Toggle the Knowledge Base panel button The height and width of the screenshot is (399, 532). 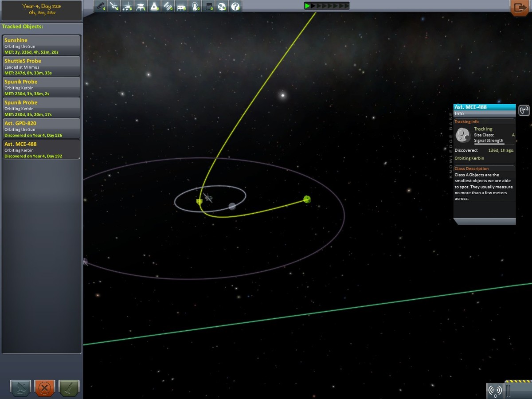(524, 110)
